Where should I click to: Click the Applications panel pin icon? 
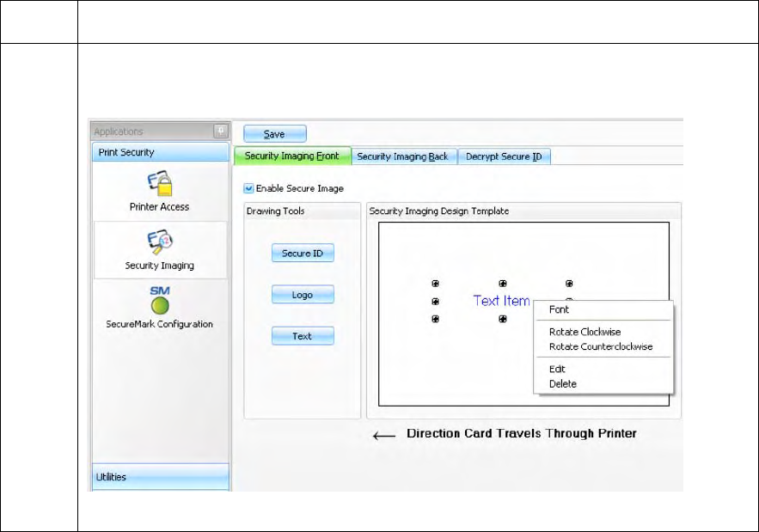click(221, 131)
